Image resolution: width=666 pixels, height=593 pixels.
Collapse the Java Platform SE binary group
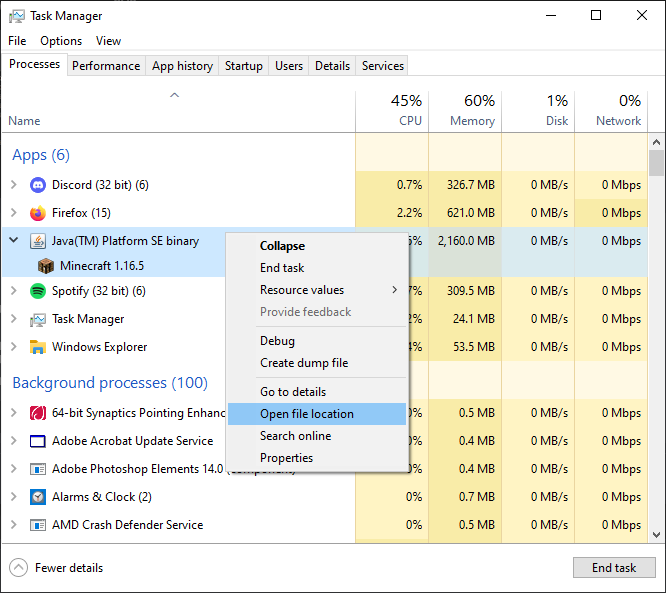pos(14,240)
